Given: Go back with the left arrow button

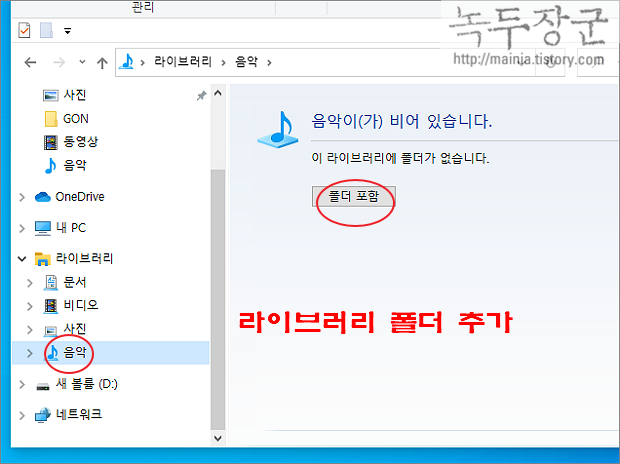Looking at the screenshot, I should [x=30, y=62].
